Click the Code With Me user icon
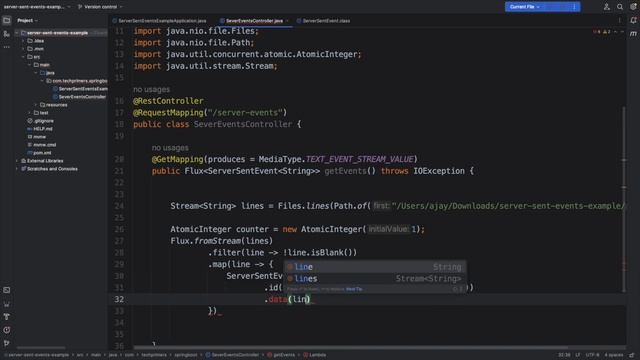 (x=607, y=7)
